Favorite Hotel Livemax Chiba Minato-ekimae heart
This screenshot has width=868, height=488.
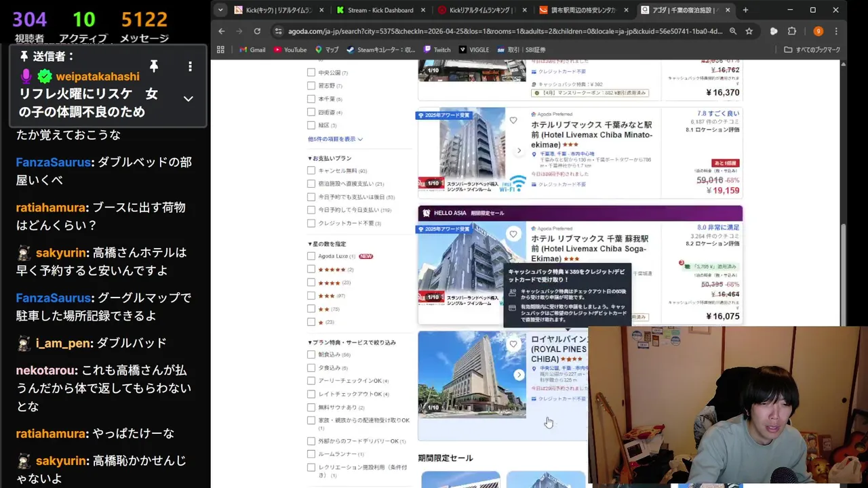coord(513,120)
